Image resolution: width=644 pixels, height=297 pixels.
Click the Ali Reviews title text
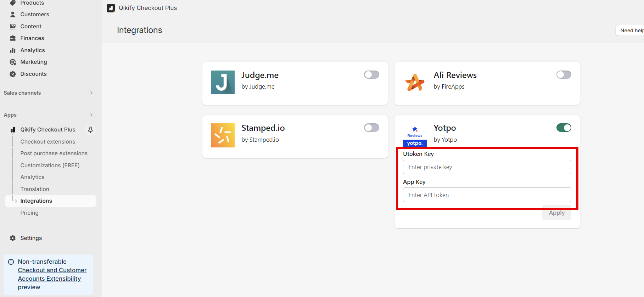coord(455,75)
